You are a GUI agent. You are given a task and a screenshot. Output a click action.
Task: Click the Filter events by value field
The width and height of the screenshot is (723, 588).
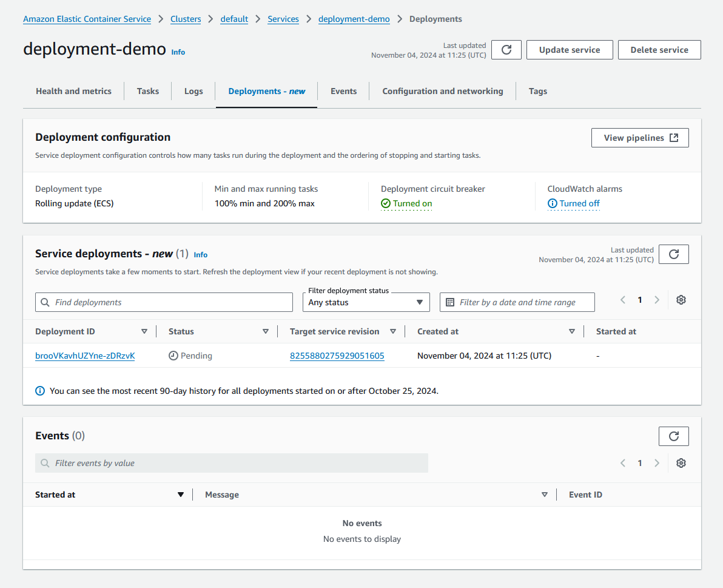tap(230, 462)
